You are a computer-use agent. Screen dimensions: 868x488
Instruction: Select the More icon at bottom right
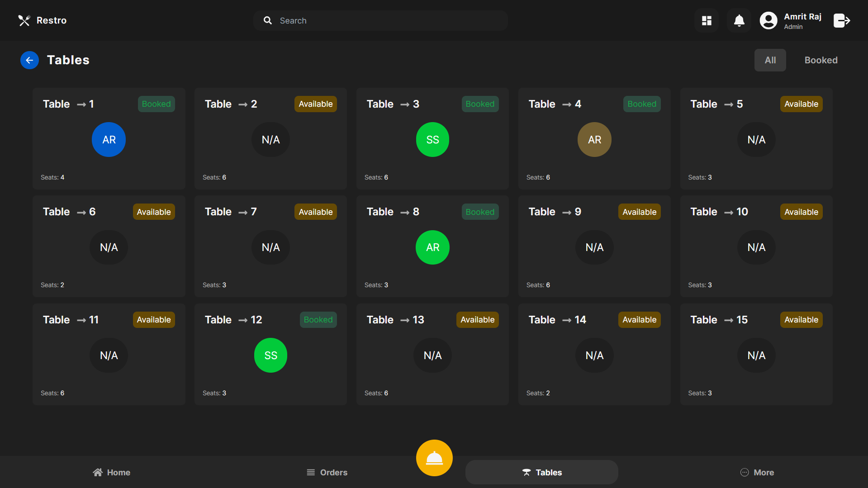[744, 472]
